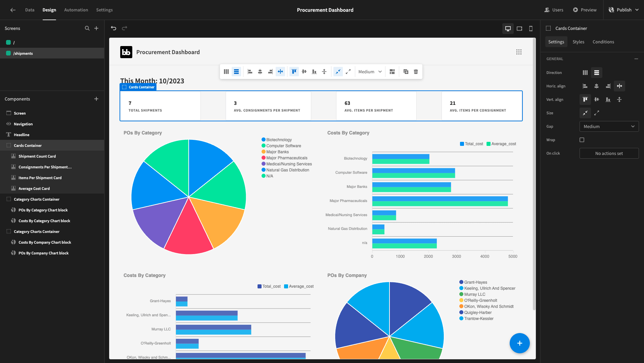Open app grid menu in dashboard header
The width and height of the screenshot is (644, 363).
coord(519,52)
